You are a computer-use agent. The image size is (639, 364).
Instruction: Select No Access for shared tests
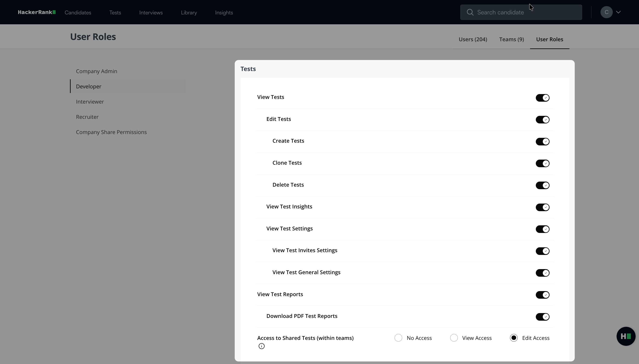(398, 338)
